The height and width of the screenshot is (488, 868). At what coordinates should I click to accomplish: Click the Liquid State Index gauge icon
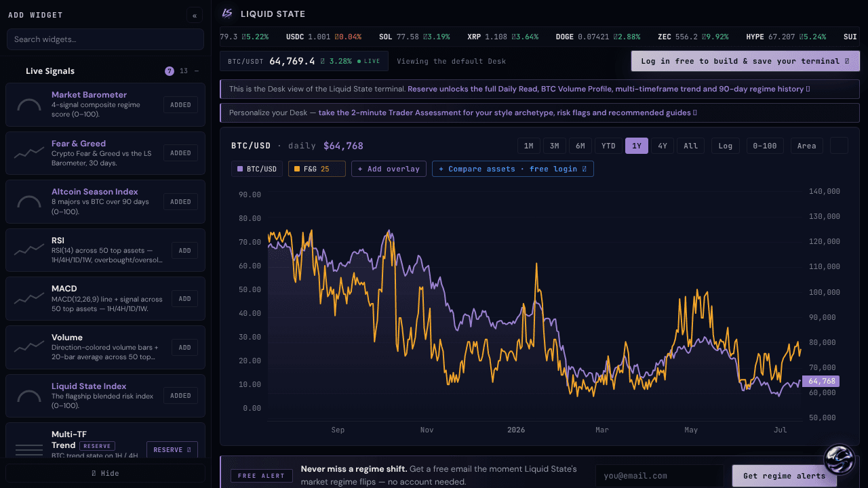29,396
